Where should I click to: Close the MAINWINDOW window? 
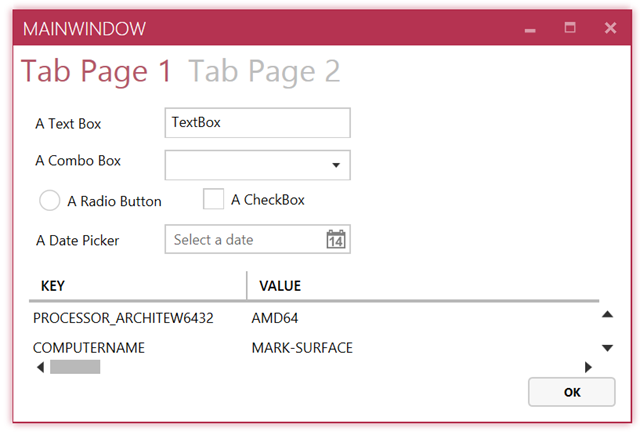click(x=610, y=28)
